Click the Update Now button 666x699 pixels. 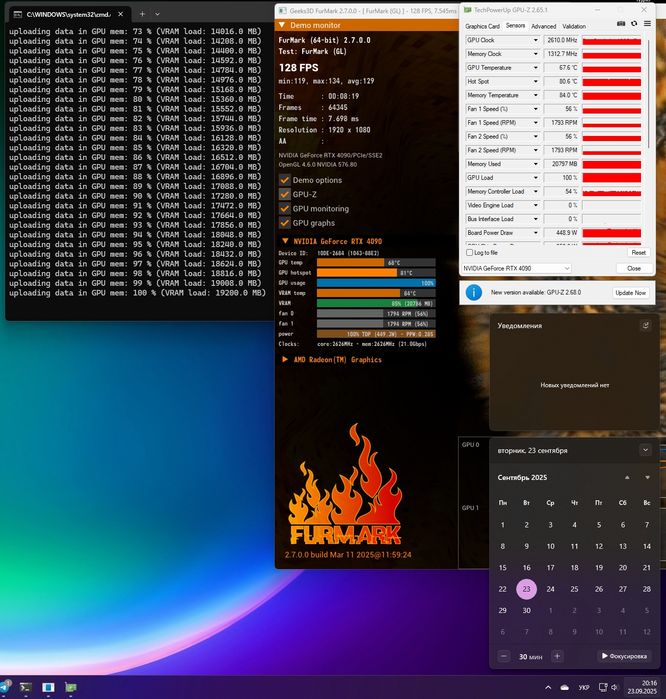pyautogui.click(x=630, y=293)
